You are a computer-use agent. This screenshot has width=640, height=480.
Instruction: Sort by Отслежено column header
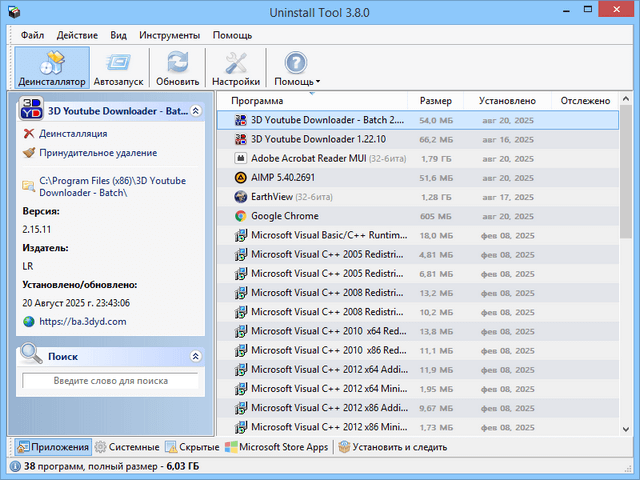pos(585,101)
